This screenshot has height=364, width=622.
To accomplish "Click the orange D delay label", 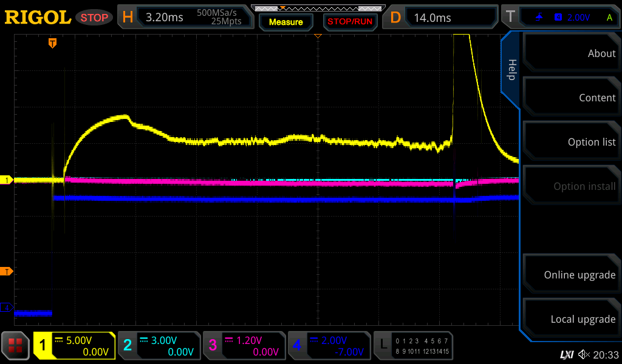I will (x=395, y=18).
